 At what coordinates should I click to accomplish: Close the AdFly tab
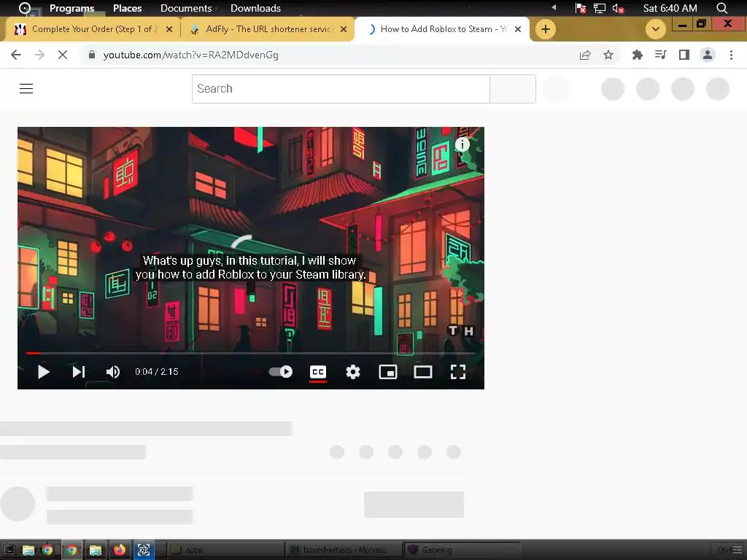[x=344, y=29]
